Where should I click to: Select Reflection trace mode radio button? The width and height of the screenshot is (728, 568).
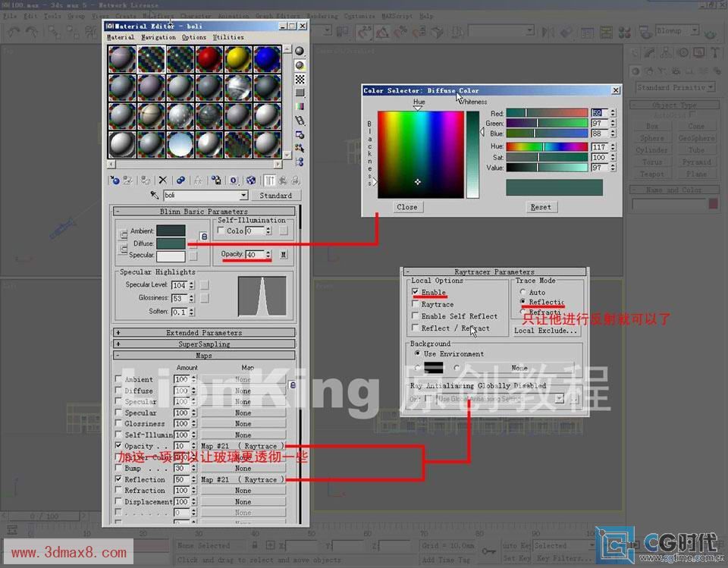coord(522,302)
